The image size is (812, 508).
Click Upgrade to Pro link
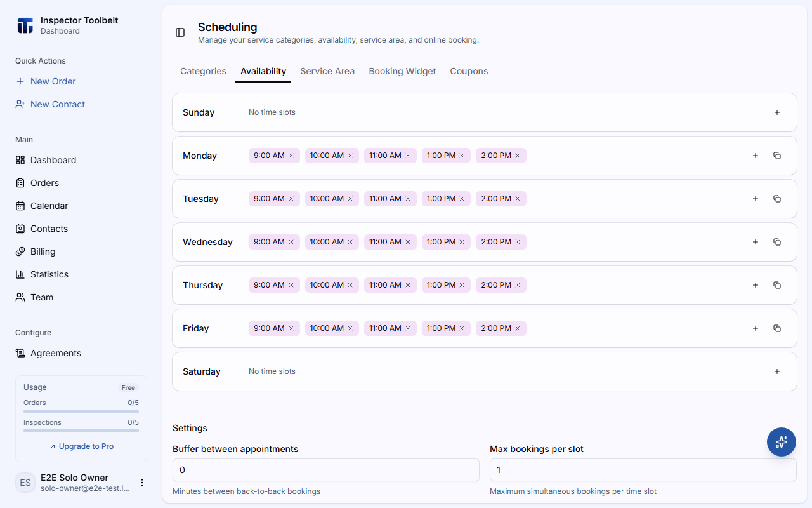(x=81, y=446)
